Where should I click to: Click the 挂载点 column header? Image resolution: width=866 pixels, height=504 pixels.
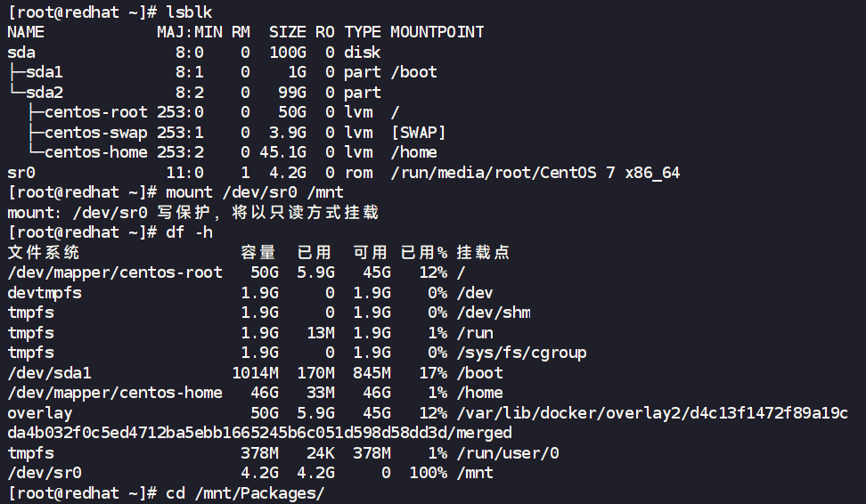(483, 253)
